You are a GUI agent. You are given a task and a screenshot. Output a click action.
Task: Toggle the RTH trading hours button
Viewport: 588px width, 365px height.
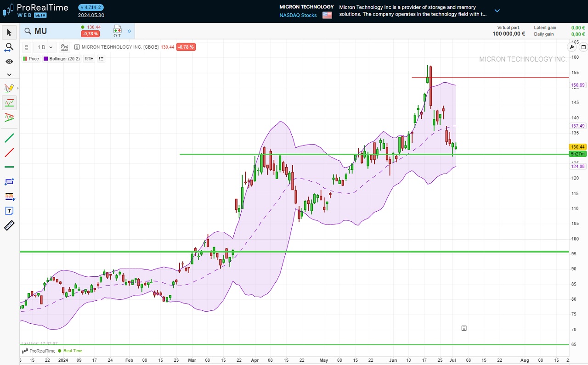(x=89, y=59)
